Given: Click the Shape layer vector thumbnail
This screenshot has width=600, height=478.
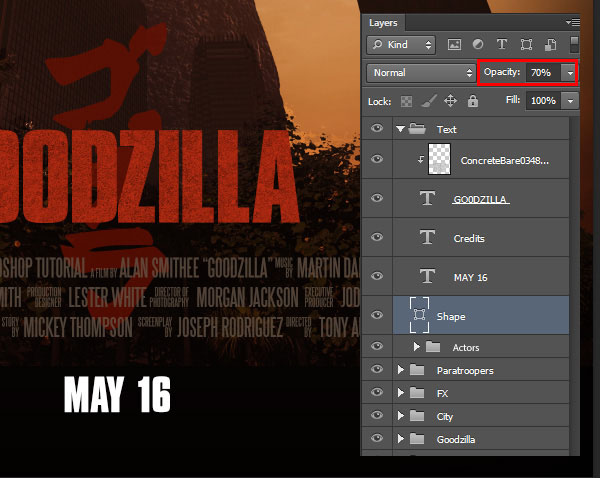Looking at the screenshot, I should tap(419, 315).
